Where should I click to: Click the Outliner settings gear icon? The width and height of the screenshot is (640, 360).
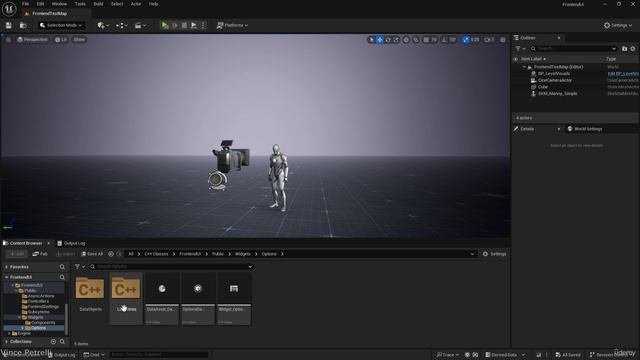click(633, 49)
